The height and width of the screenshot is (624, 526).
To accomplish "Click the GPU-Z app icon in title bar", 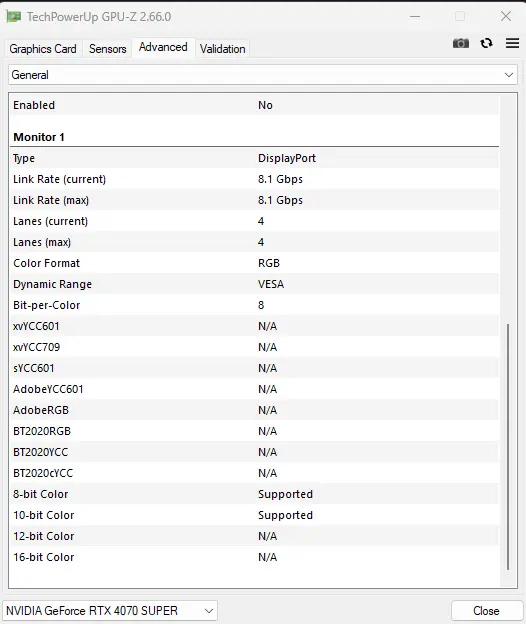I will coord(14,17).
